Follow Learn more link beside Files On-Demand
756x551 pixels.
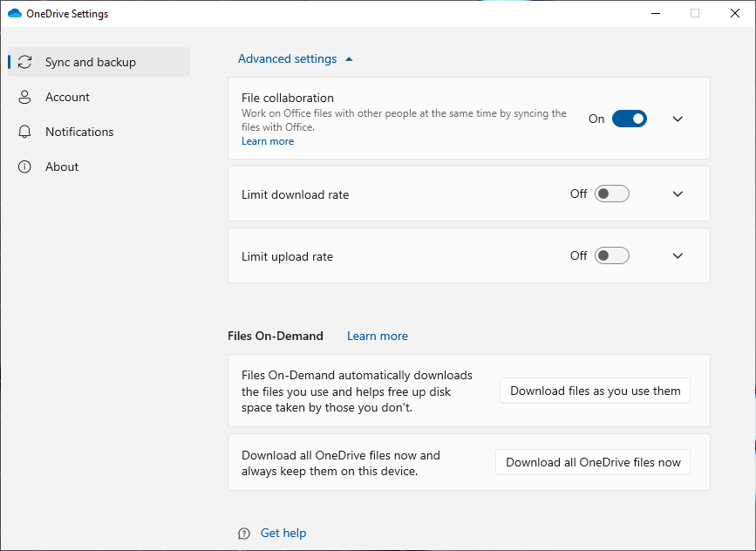tap(377, 336)
